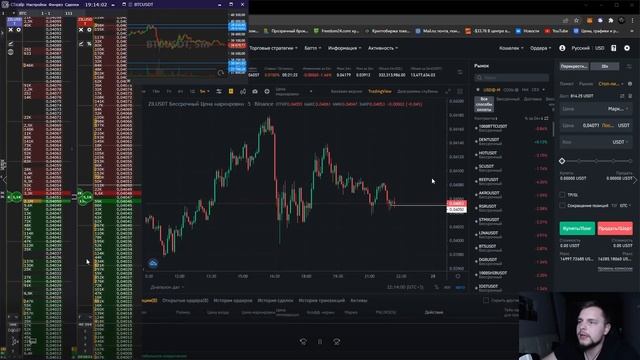Click the cross margin mode button
Image resolution: width=640 pixels, height=360 pixels.
point(574,66)
